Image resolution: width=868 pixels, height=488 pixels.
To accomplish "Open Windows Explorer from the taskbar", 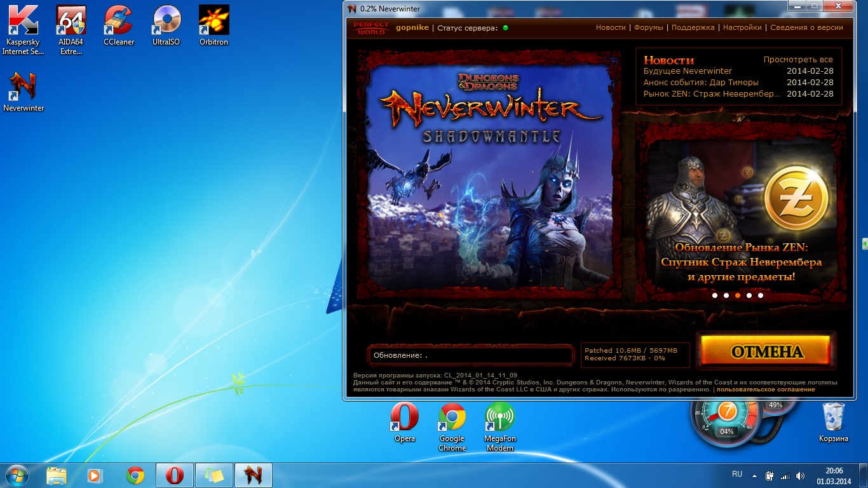I will [x=57, y=475].
